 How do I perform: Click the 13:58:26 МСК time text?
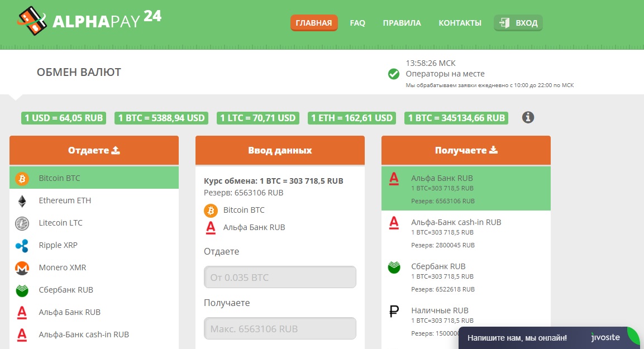[431, 63]
